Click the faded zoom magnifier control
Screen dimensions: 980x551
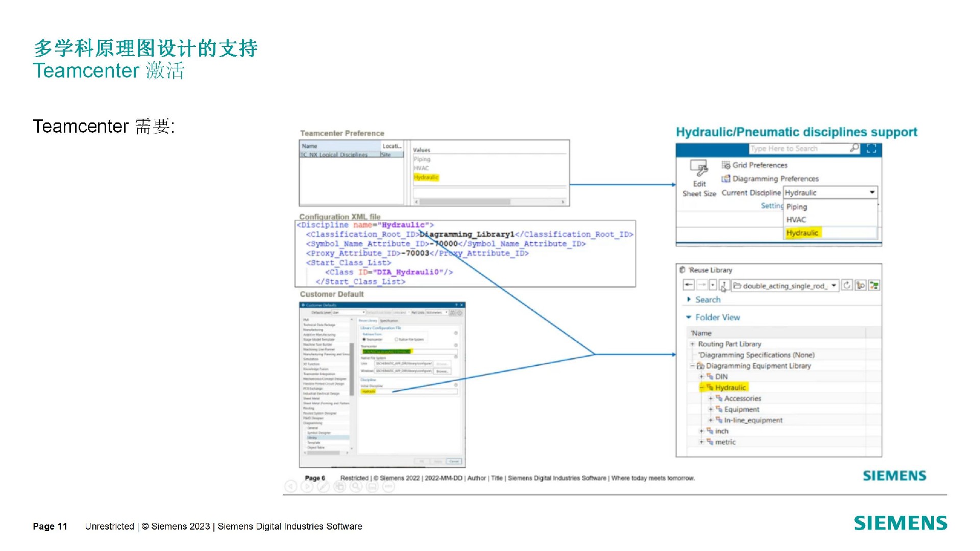click(x=356, y=487)
